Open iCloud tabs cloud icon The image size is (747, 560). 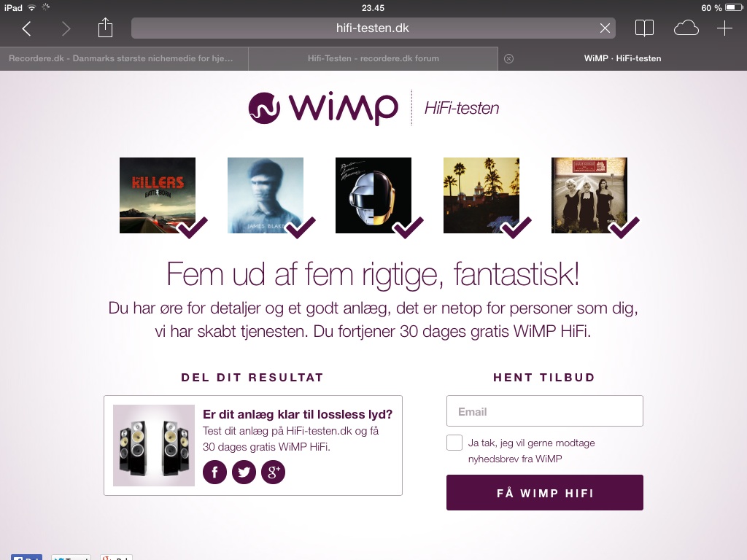point(686,28)
